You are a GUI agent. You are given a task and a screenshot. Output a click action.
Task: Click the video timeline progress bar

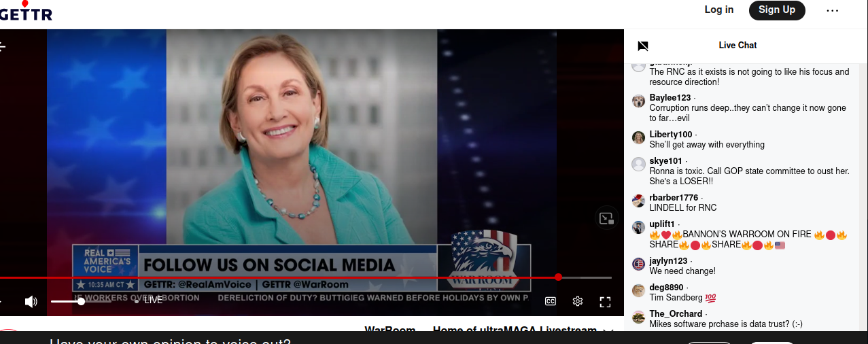tap(306, 277)
